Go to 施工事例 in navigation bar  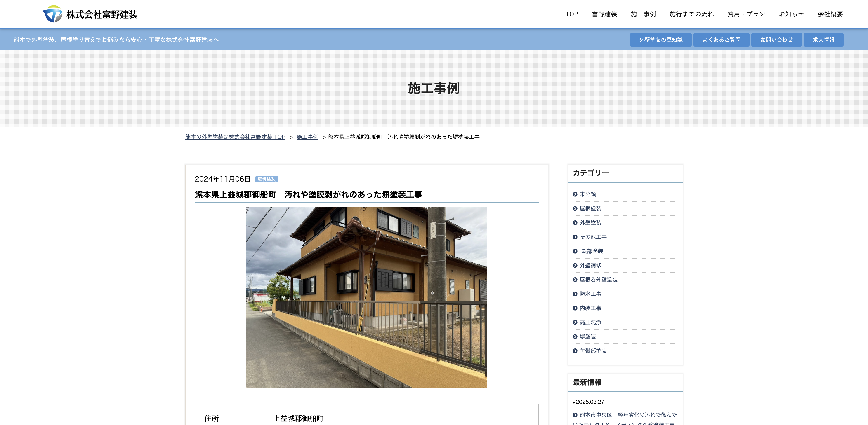(x=643, y=14)
